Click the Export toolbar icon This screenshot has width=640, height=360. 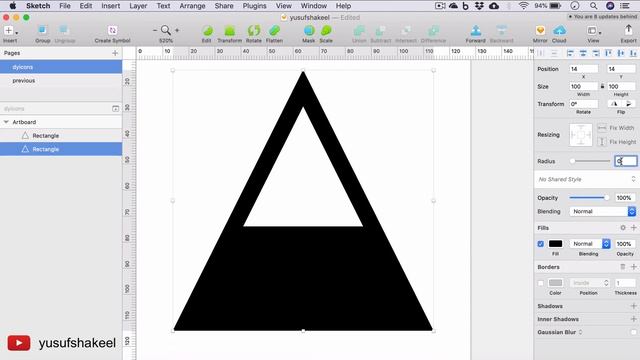(628, 30)
